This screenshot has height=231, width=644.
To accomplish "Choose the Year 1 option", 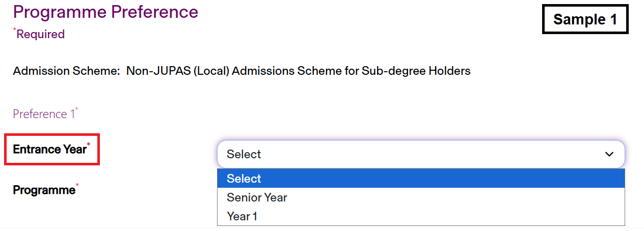I will tap(242, 216).
